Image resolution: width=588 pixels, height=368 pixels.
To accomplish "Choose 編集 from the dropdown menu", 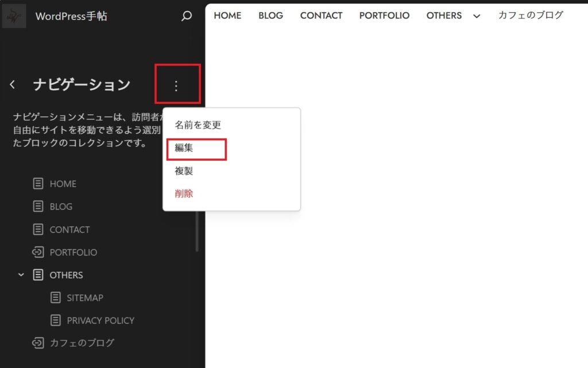I will coord(184,148).
